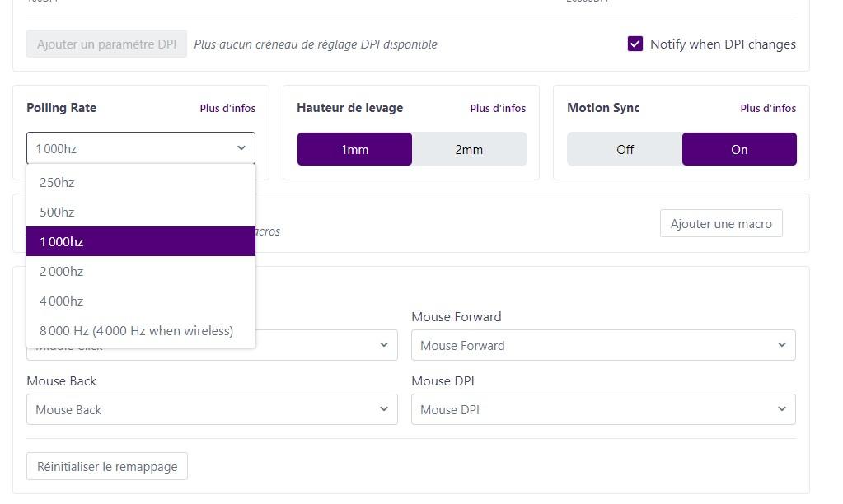Expand the Mouse Forward remap dropdown
843x504 pixels.
pos(603,346)
